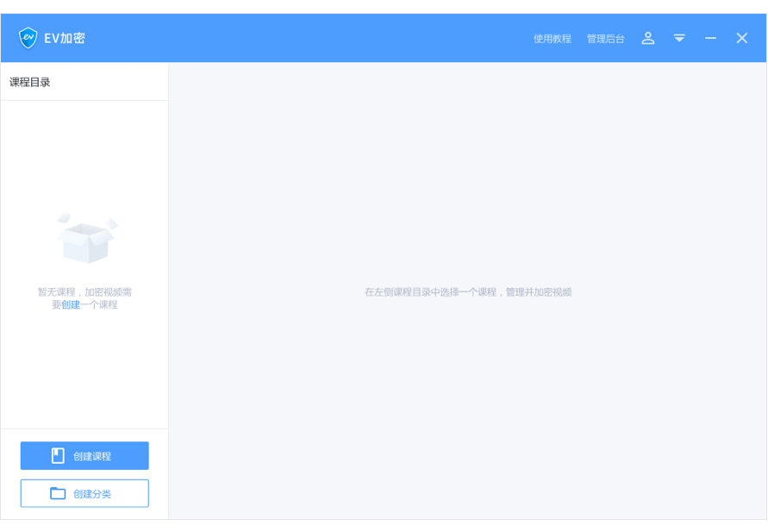Click the EV shield logo icon
Screen dimensions: 768x532
28,38
